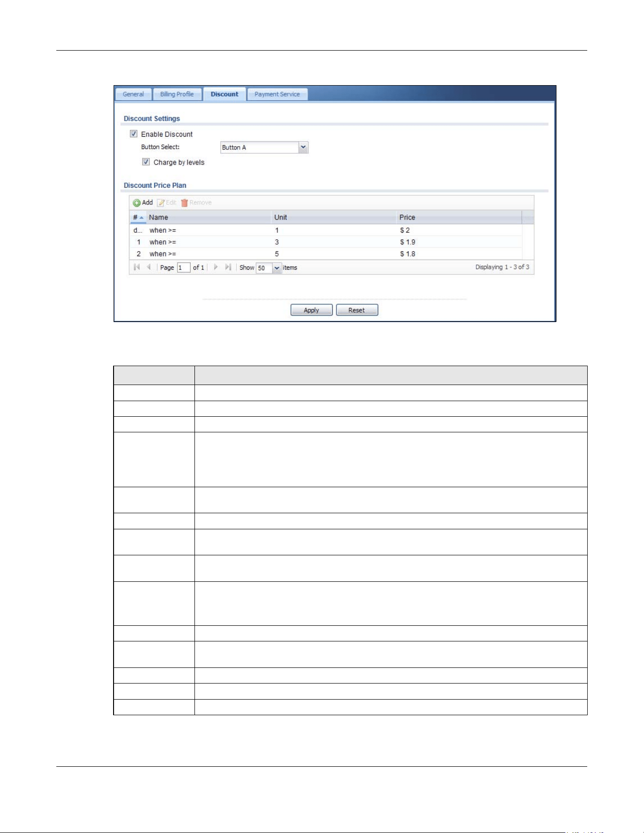Open the Button Select dropdown arrow
This screenshot has width=644, height=833.
coord(304,148)
